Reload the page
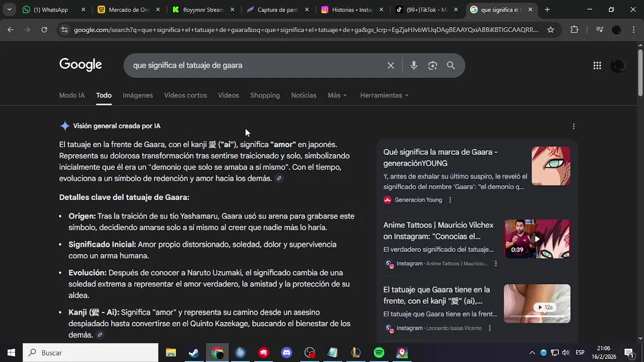 point(44,30)
